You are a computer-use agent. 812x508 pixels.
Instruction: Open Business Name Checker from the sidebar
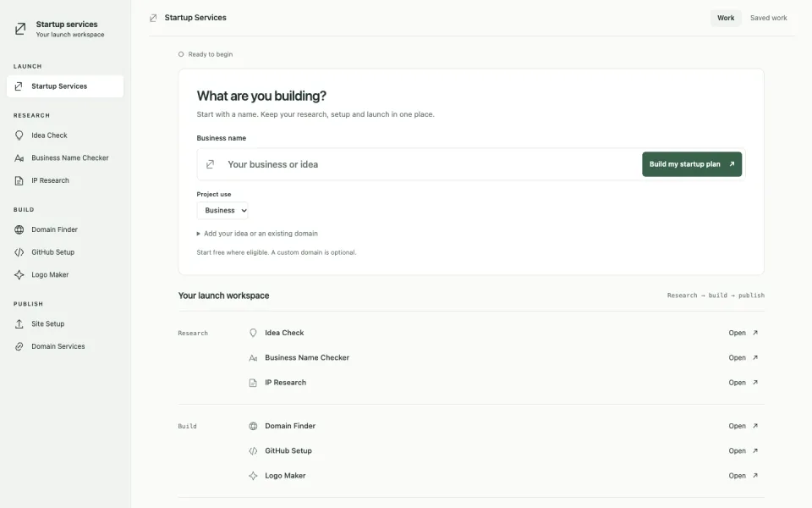pyautogui.click(x=65, y=158)
